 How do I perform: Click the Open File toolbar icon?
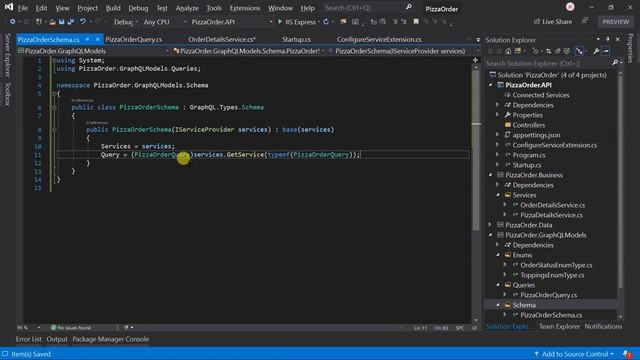(x=52, y=22)
